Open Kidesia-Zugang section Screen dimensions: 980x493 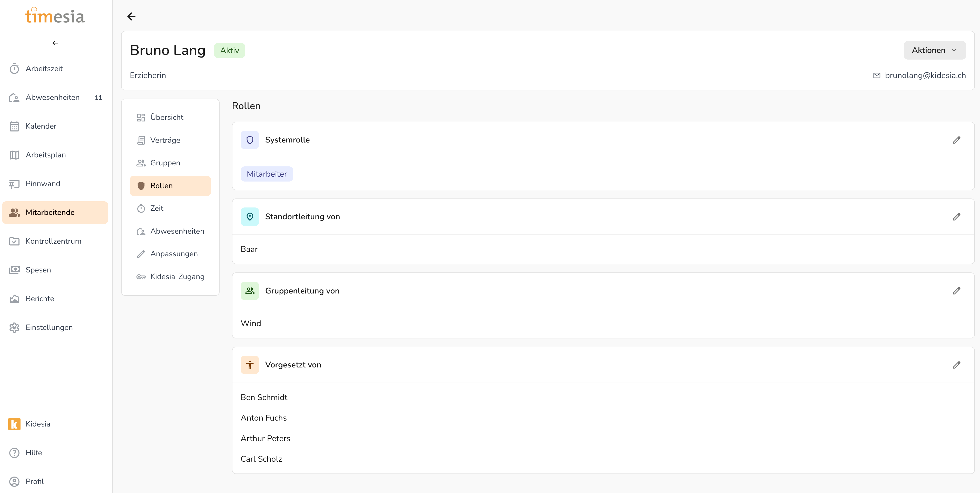pyautogui.click(x=177, y=277)
